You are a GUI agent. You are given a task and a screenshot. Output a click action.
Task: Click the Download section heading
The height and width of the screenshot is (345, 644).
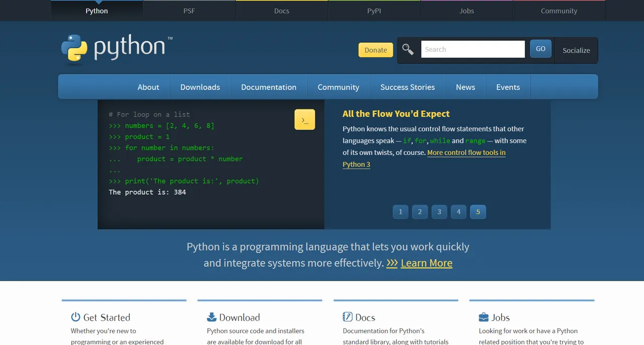point(239,317)
